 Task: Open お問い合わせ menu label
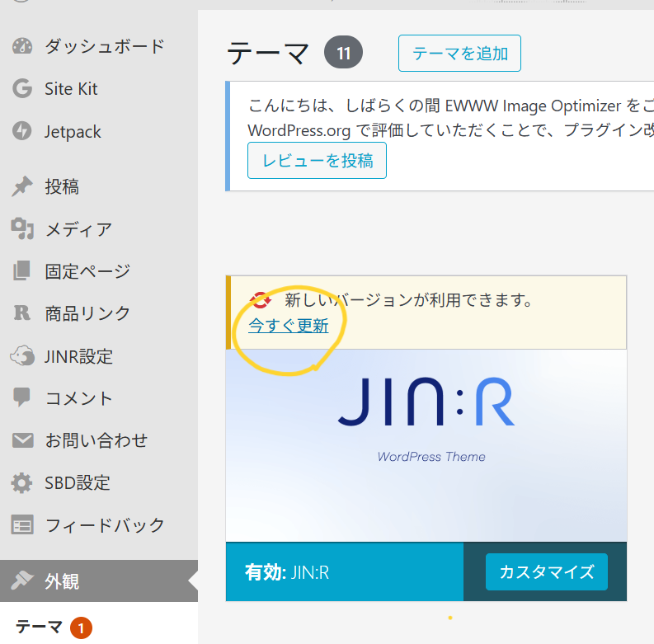(96, 440)
